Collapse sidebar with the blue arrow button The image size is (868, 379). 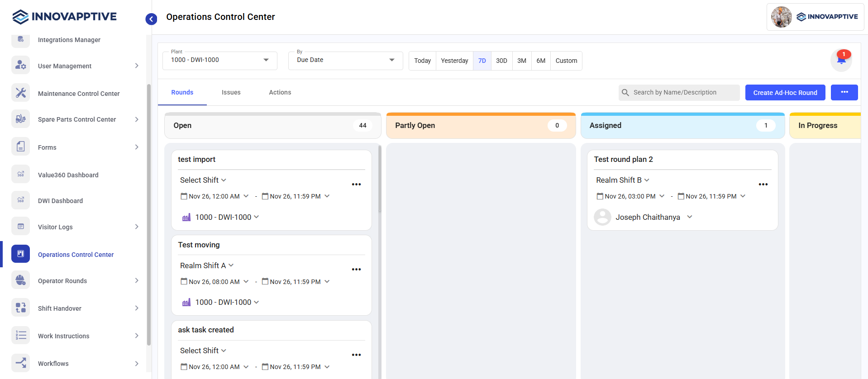[x=151, y=19]
